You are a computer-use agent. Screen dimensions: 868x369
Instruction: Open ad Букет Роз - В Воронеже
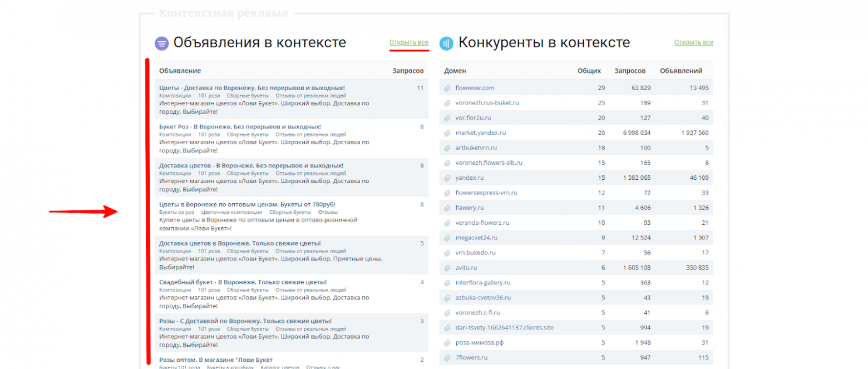[240, 127]
